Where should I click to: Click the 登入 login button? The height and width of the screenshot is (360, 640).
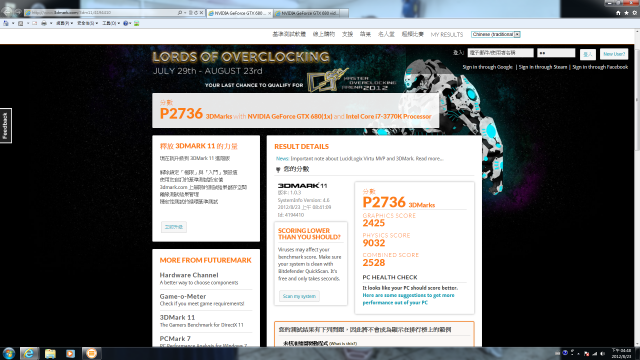click(x=588, y=54)
